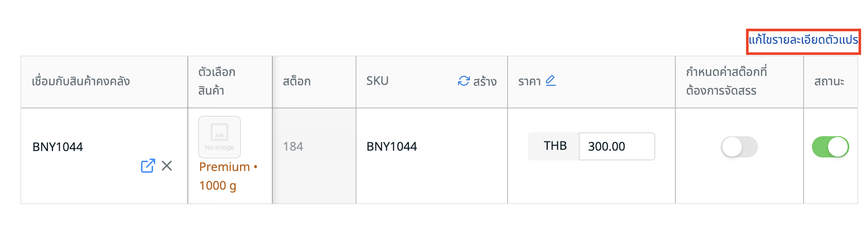Open linked inventory BNY1044 via external-link icon
868x230 pixels.
148,165
